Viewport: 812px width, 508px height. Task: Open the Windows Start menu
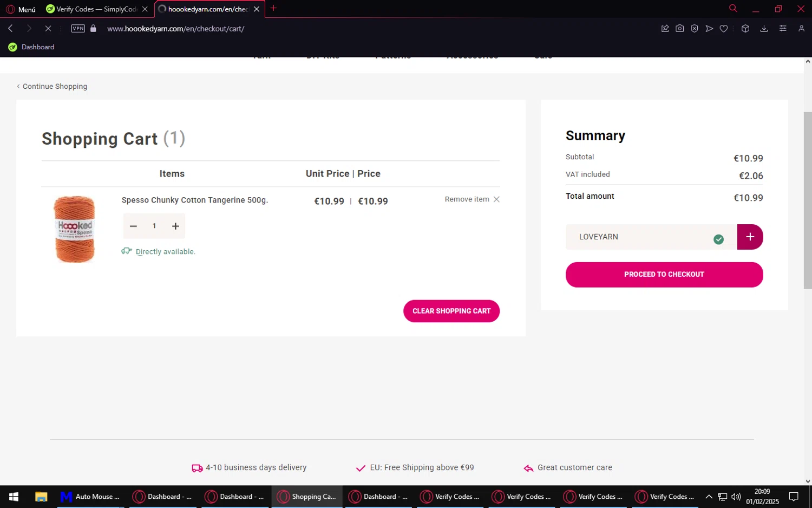point(14,497)
